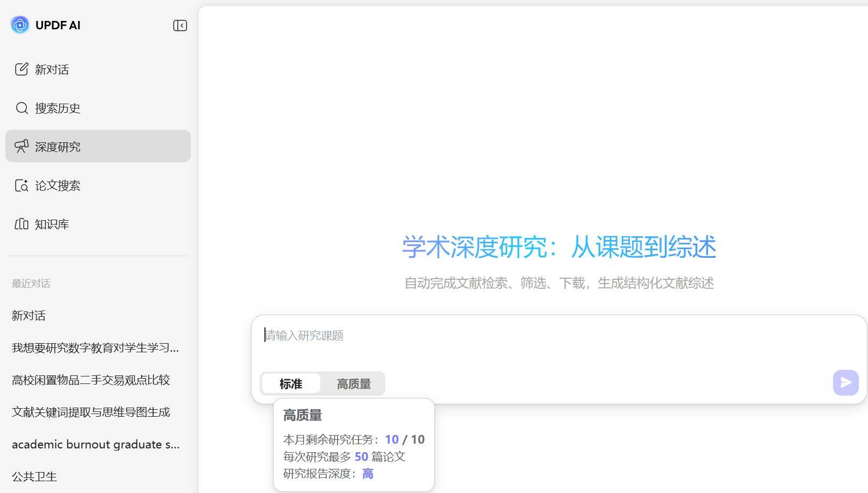868x493 pixels.
Task: Open 论文搜索 in the sidebar
Action: (58, 185)
